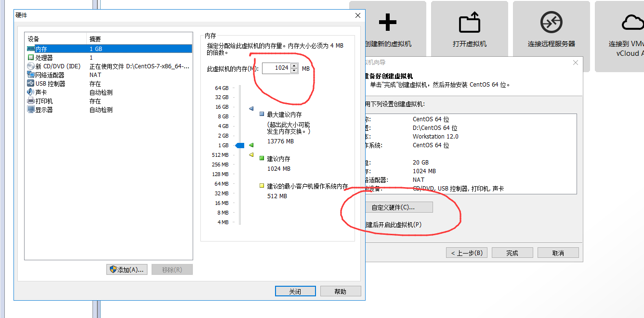Click 上一步(B) in the wizard

tap(467, 253)
